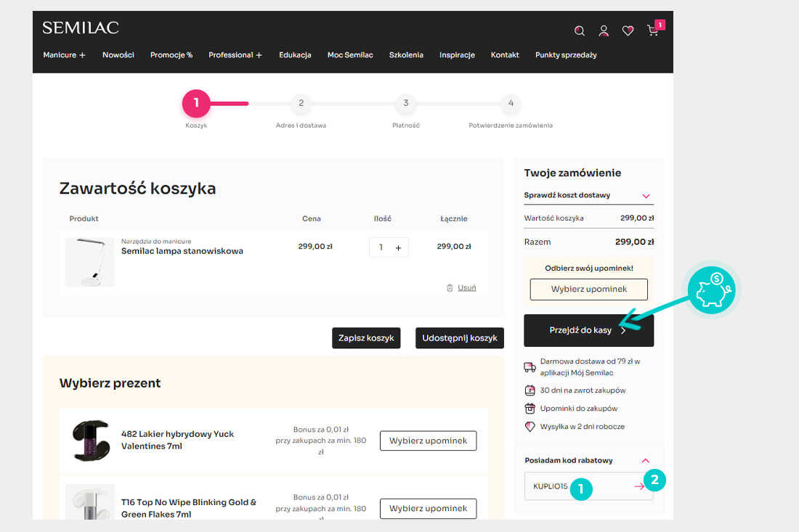The image size is (799, 532).
Task: Click the Wartość koszyka amount 299,00 zł
Action: coord(637,218)
